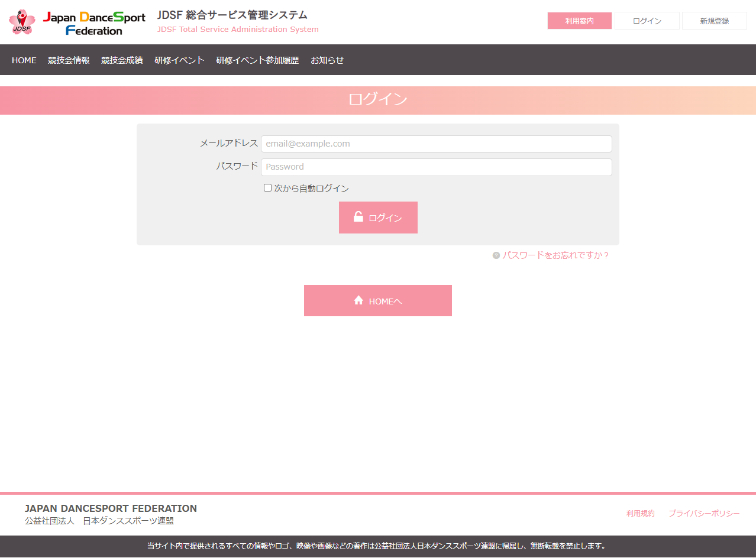Click the 利用案内 header button

click(x=580, y=21)
